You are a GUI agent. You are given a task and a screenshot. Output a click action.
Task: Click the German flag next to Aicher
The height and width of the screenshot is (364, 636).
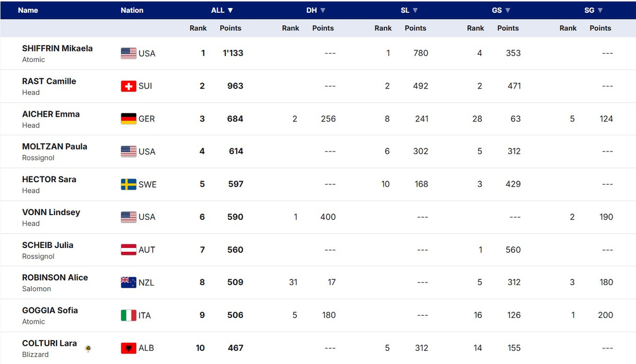129,119
